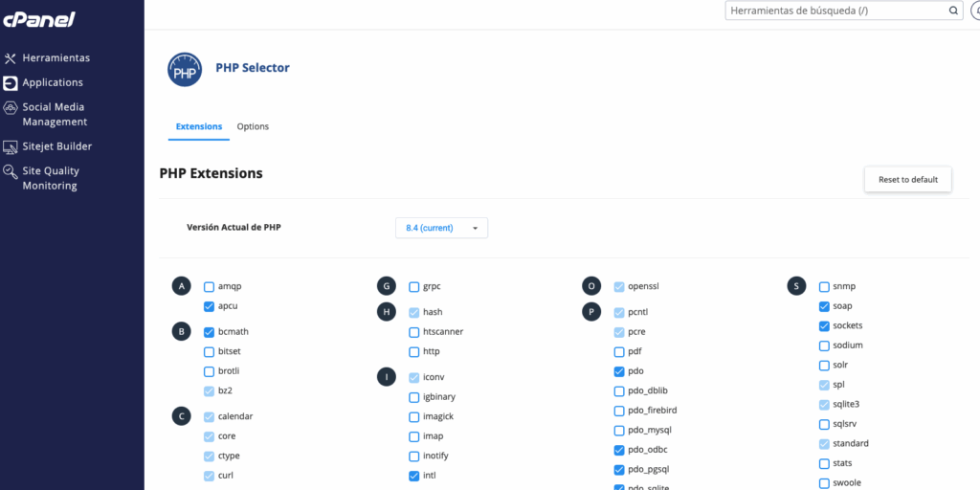Screen dimensions: 980x490
Task: Click letter O group badge
Action: pyautogui.click(x=591, y=286)
